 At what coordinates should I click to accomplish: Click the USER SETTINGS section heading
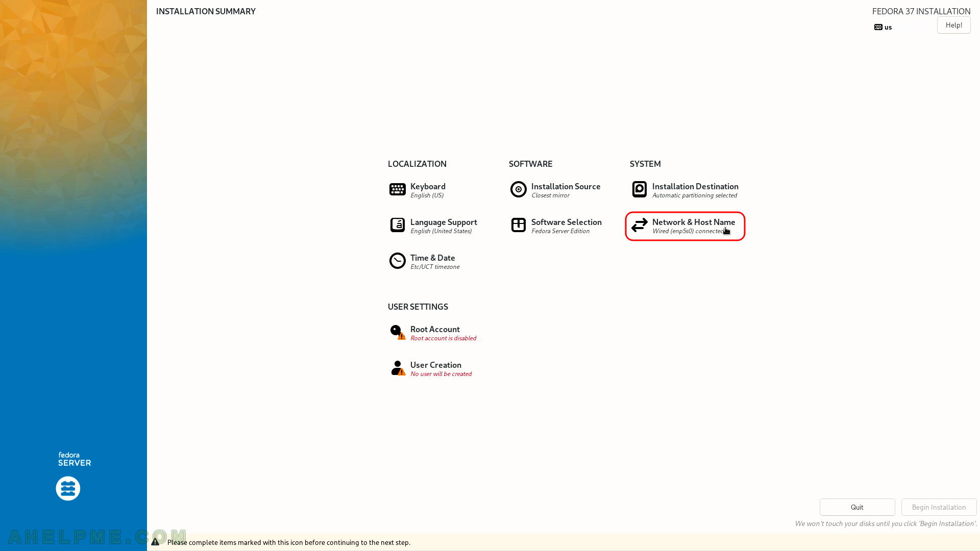click(x=418, y=307)
